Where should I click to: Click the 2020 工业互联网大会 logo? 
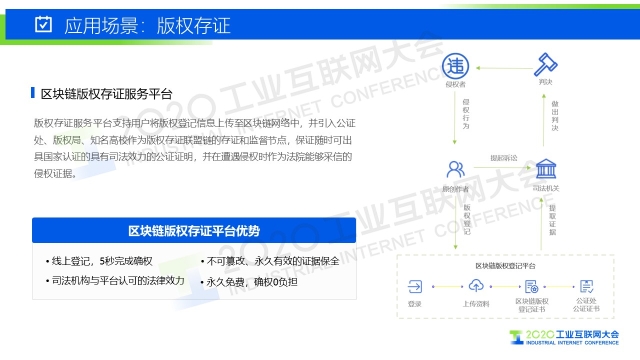(564, 338)
